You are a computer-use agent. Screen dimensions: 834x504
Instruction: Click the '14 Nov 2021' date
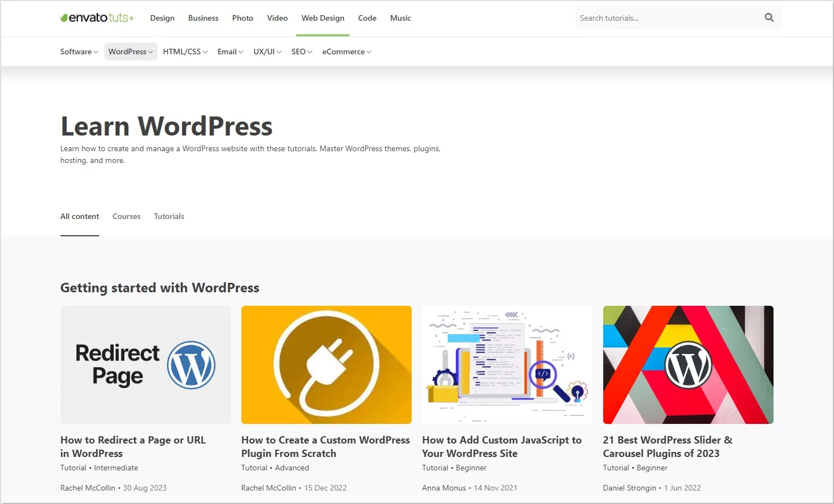pos(496,488)
